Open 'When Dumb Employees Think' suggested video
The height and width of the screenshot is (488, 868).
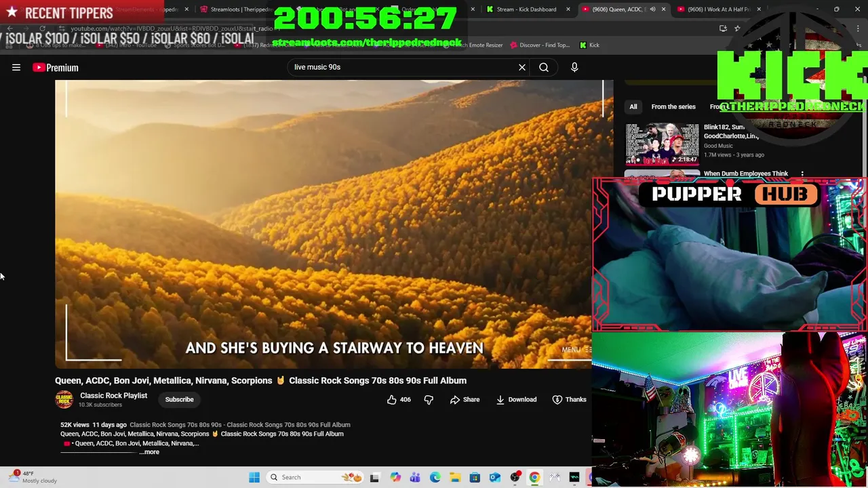click(746, 174)
